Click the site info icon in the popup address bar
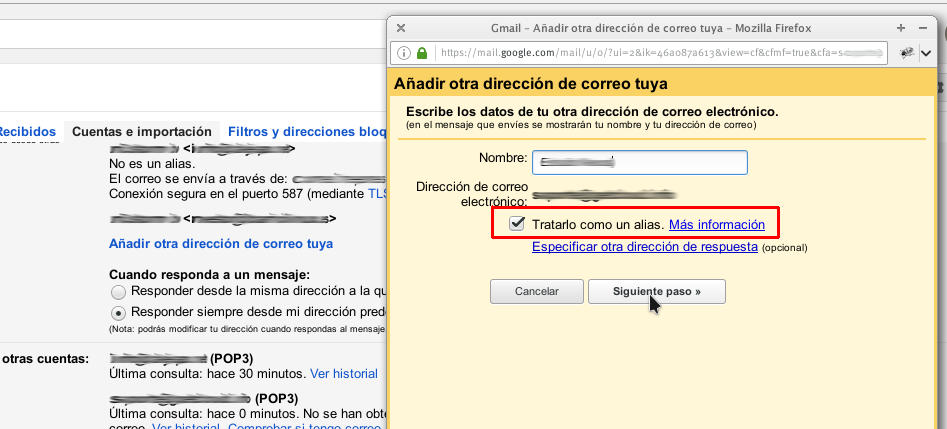 coord(403,53)
